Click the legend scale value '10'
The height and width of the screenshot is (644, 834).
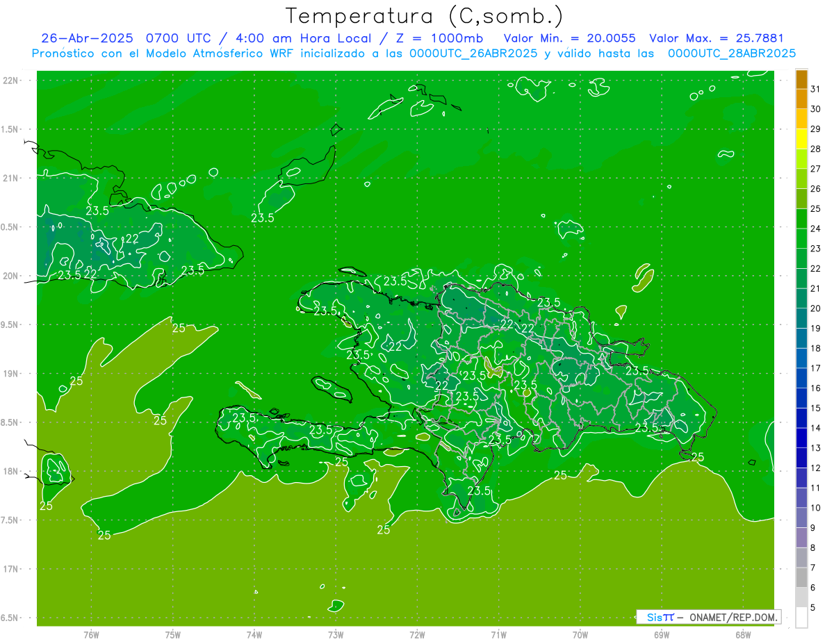pyautogui.click(x=816, y=508)
